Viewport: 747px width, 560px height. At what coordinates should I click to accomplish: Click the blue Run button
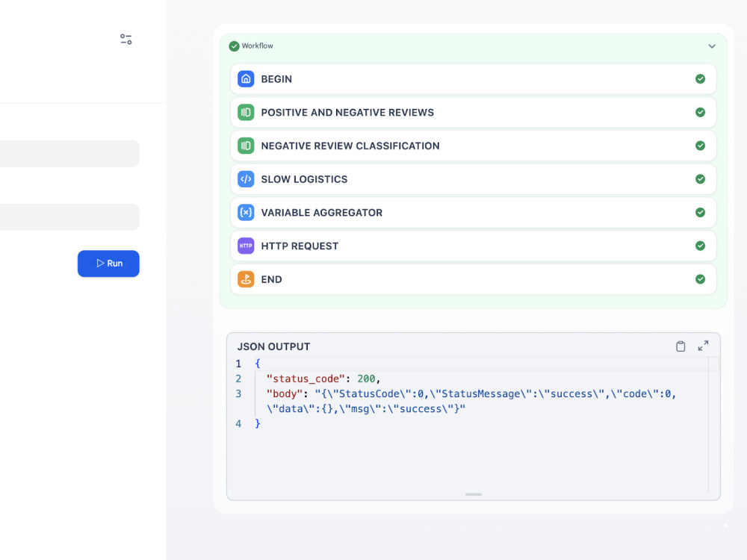pyautogui.click(x=108, y=264)
